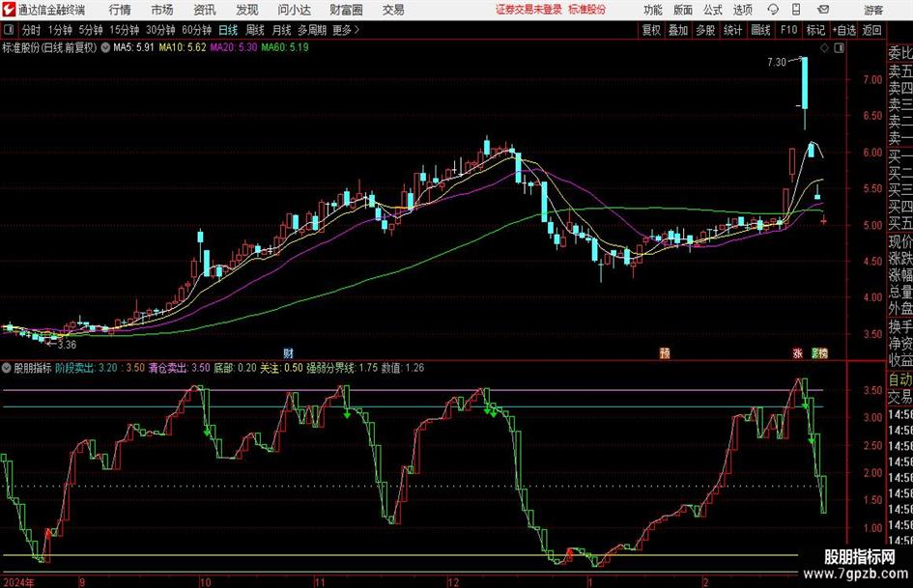Click the diamond icon above the chart
913x588 pixels.
point(824,48)
